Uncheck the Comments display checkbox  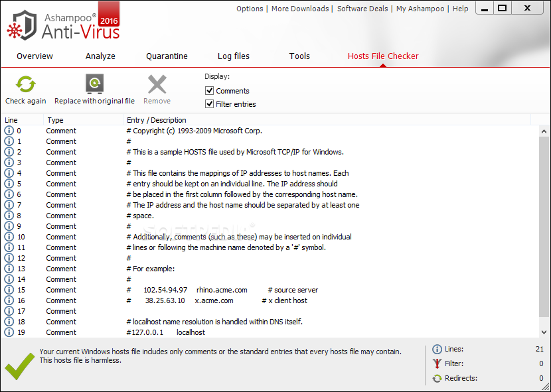coord(209,91)
